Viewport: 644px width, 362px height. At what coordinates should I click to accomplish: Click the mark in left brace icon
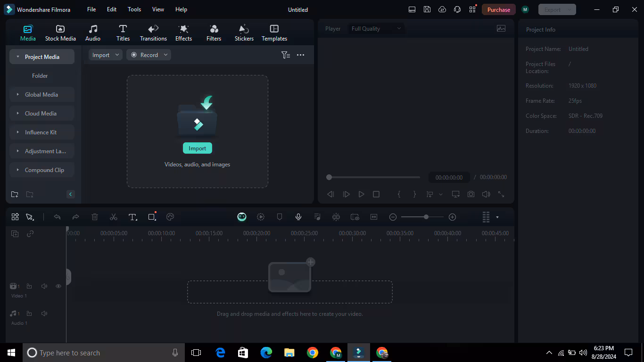399,194
